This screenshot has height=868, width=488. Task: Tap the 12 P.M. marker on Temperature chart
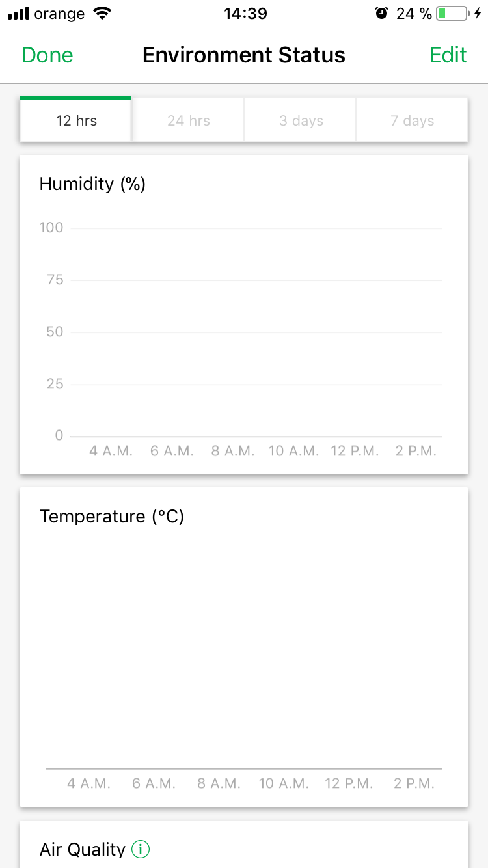pos(349,783)
